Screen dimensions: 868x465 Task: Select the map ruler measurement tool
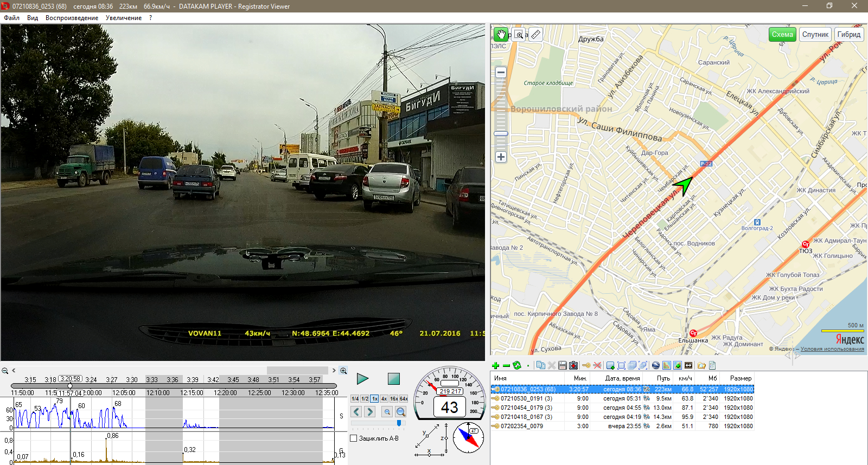click(x=535, y=35)
